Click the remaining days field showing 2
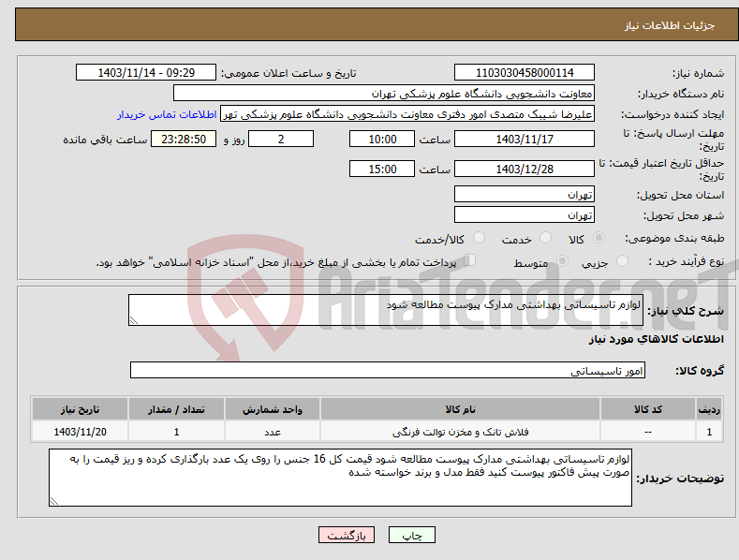This screenshot has height=560, width=739. click(x=281, y=139)
